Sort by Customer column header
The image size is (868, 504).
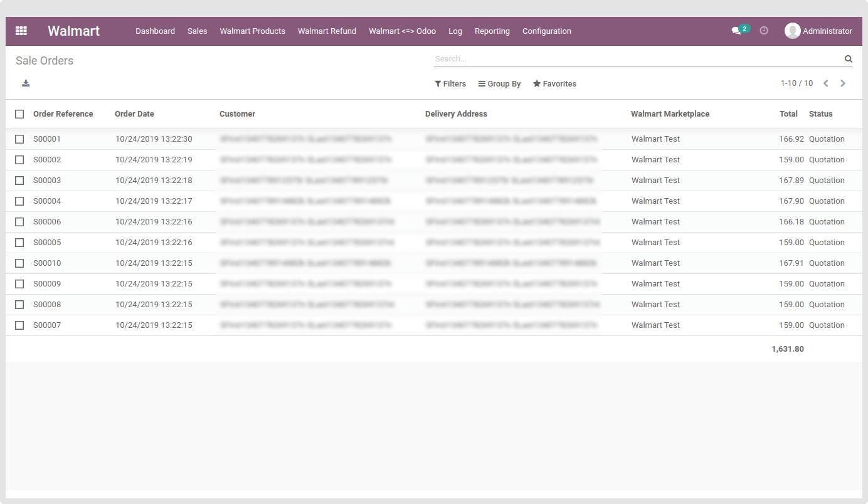pos(237,114)
